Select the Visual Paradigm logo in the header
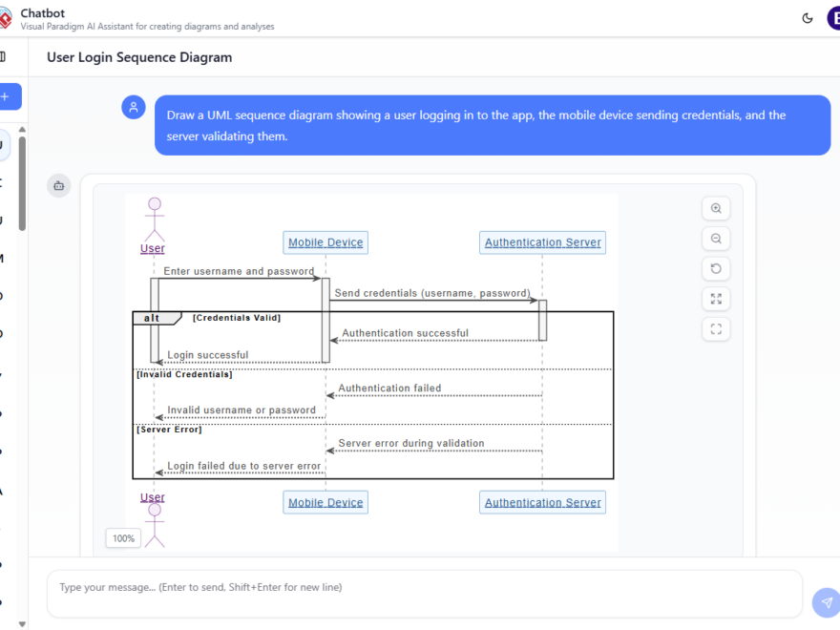 (8, 17)
